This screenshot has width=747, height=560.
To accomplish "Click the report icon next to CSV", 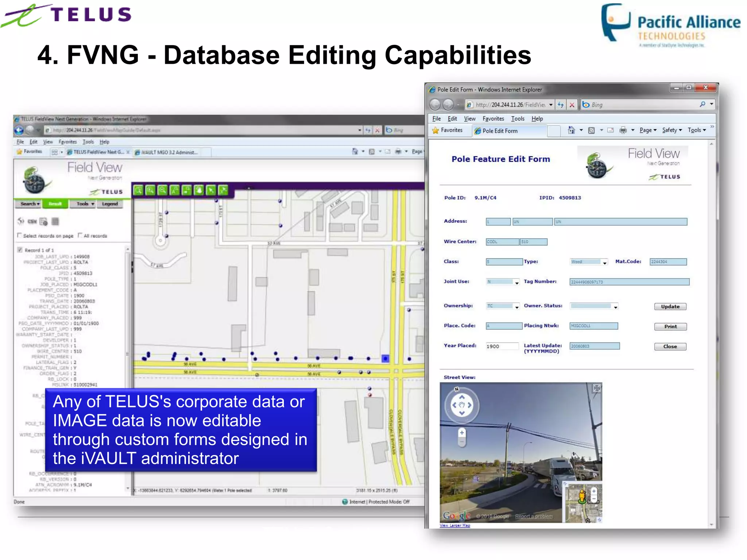I will click(x=43, y=221).
